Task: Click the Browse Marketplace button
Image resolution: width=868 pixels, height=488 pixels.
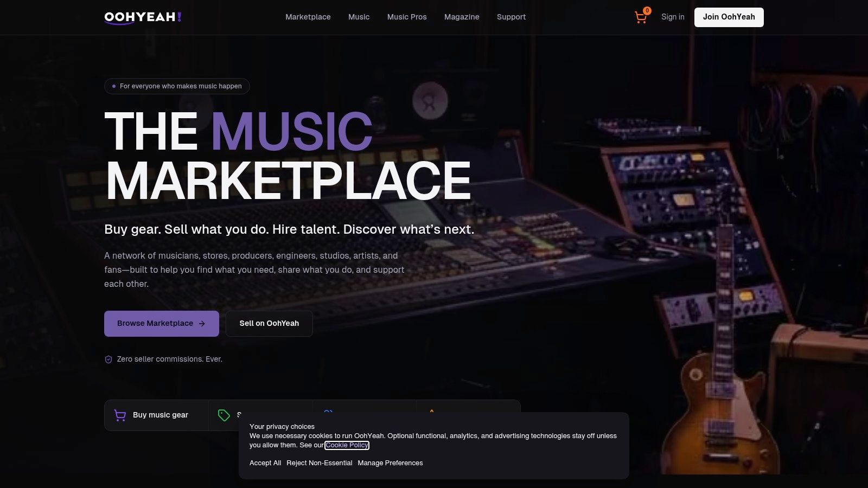Action: (162, 324)
